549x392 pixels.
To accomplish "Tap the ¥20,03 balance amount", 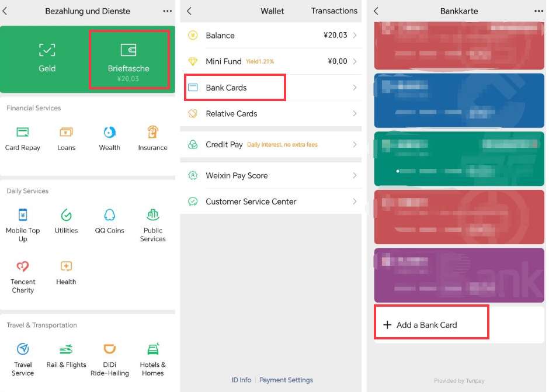I will (335, 35).
